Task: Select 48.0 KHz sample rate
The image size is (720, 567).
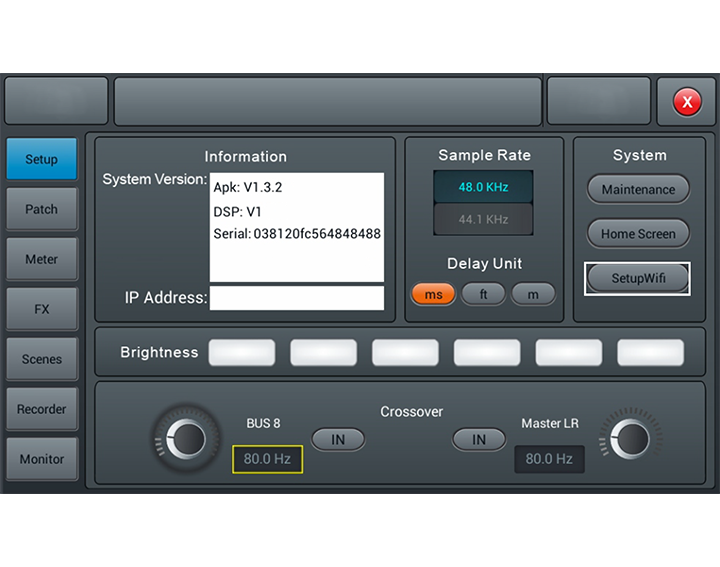Action: tap(483, 187)
